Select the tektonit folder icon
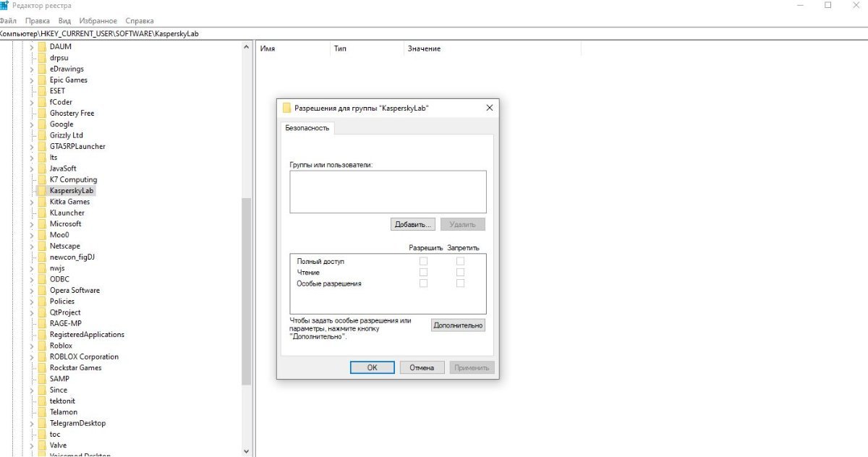This screenshot has height=457, width=868. coord(41,401)
